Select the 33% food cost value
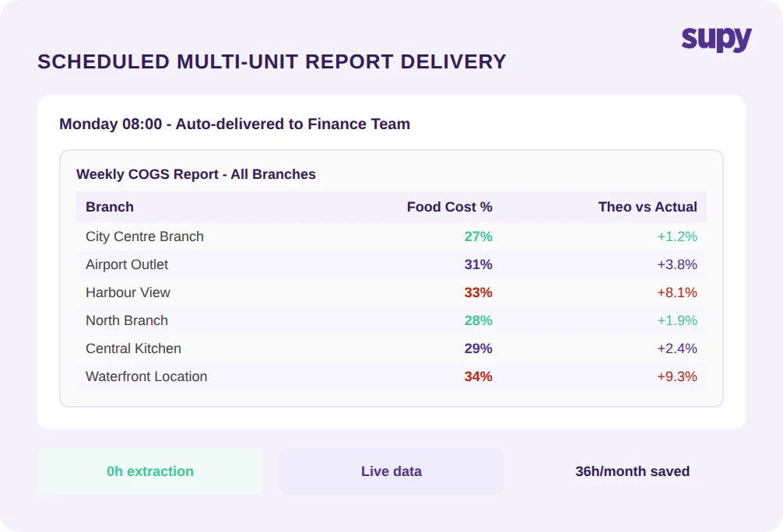Image resolution: width=783 pixels, height=532 pixels. 479,292
